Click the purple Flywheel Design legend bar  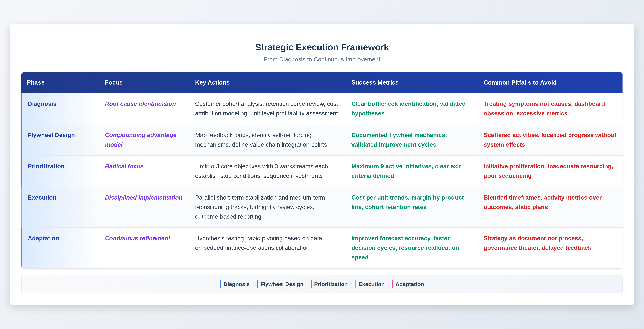(x=257, y=284)
